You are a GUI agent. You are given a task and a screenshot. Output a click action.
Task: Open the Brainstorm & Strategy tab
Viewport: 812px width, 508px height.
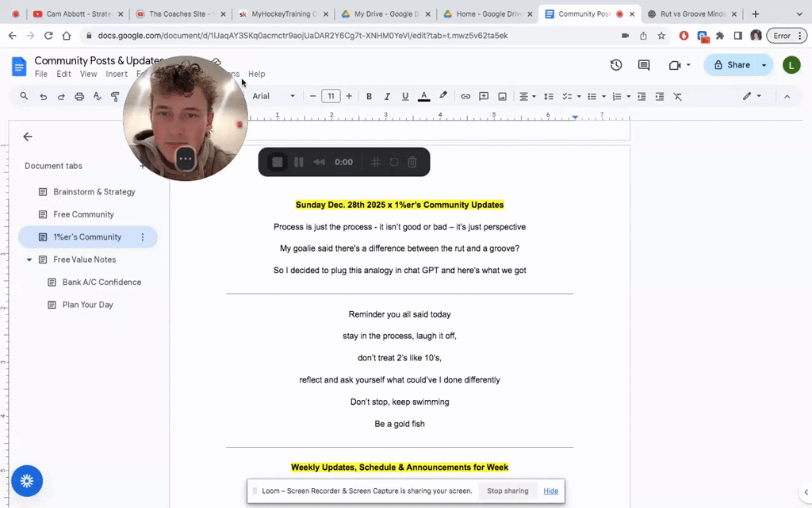[x=88, y=192]
